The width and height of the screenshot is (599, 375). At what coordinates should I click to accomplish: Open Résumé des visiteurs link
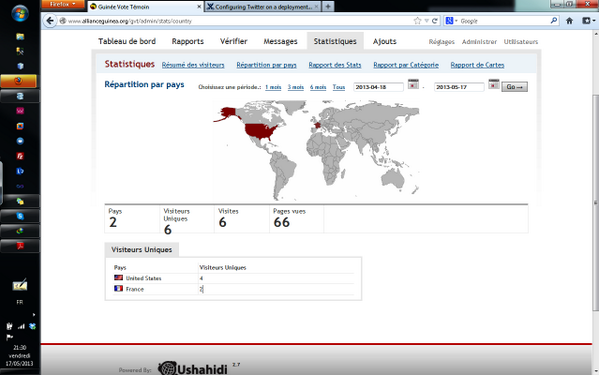pos(193,65)
